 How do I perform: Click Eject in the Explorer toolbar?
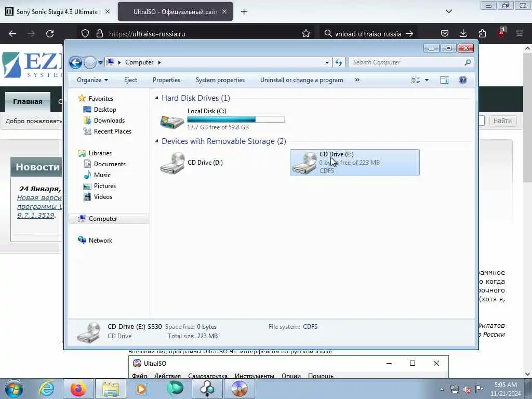(x=130, y=80)
